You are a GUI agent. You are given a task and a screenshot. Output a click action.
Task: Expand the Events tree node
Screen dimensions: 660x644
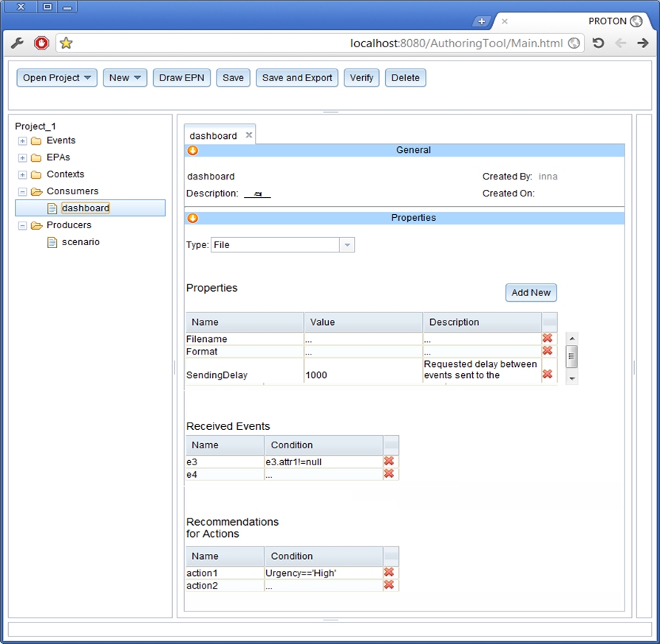tap(22, 141)
